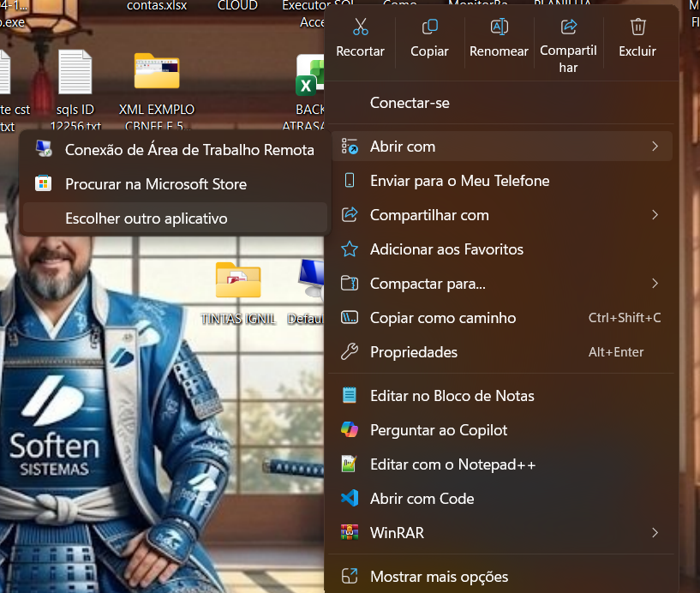Image resolution: width=700 pixels, height=593 pixels.
Task: Expand the Compartilhar com chevron
Action: coord(655,215)
